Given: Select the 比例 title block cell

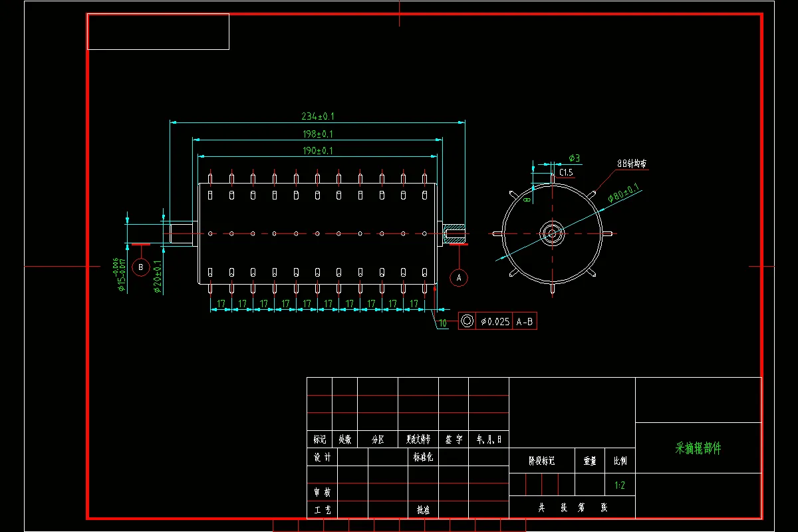Looking at the screenshot, I should [620, 460].
